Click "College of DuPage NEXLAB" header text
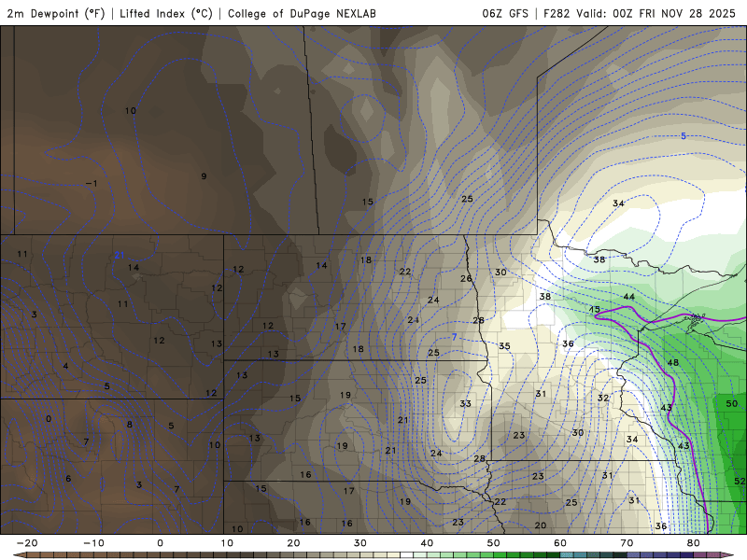747x560 pixels. point(302,13)
